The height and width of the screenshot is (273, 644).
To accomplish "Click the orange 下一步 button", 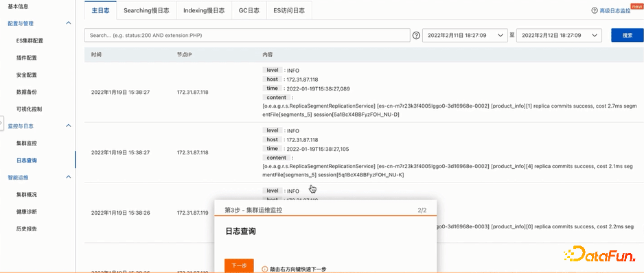I will [239, 265].
